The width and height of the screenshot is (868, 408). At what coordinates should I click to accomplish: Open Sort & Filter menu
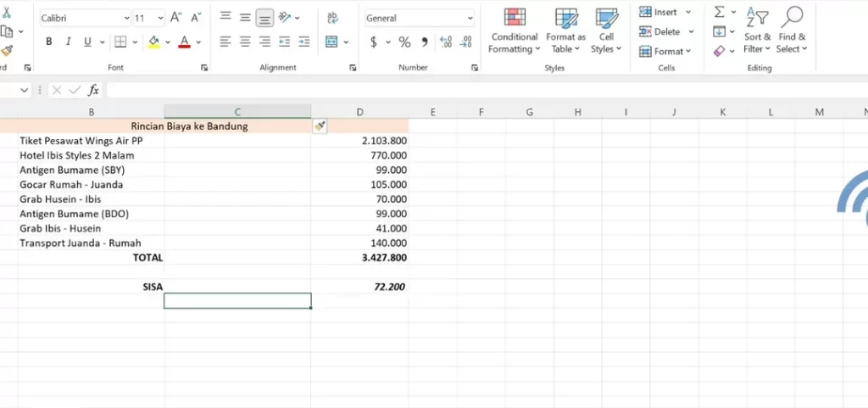[757, 31]
